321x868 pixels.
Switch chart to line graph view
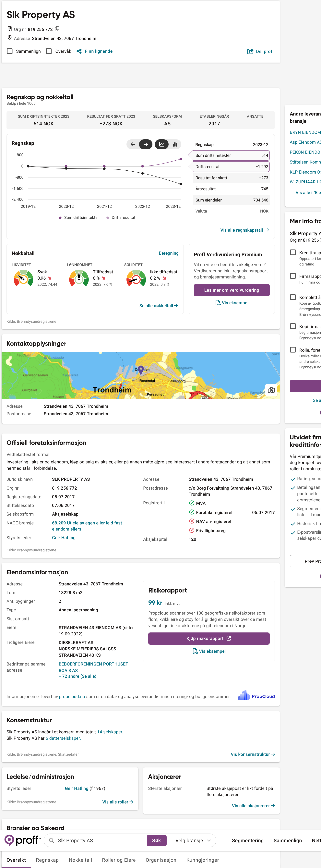162,145
